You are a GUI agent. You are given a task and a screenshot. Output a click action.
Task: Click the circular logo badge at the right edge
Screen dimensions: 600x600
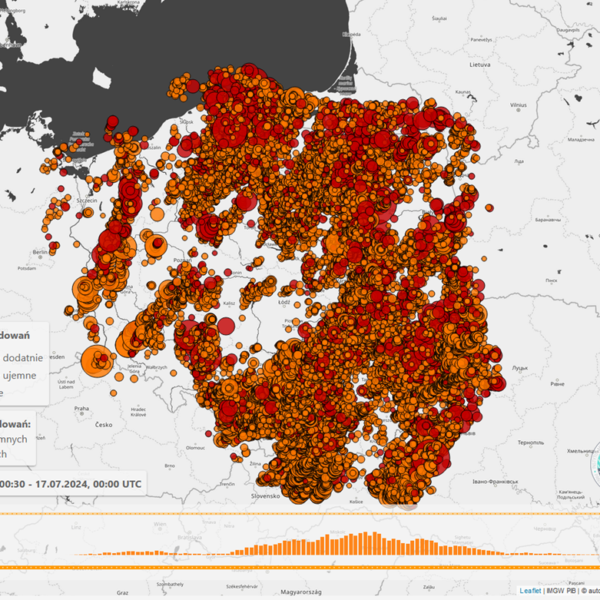tap(596, 464)
